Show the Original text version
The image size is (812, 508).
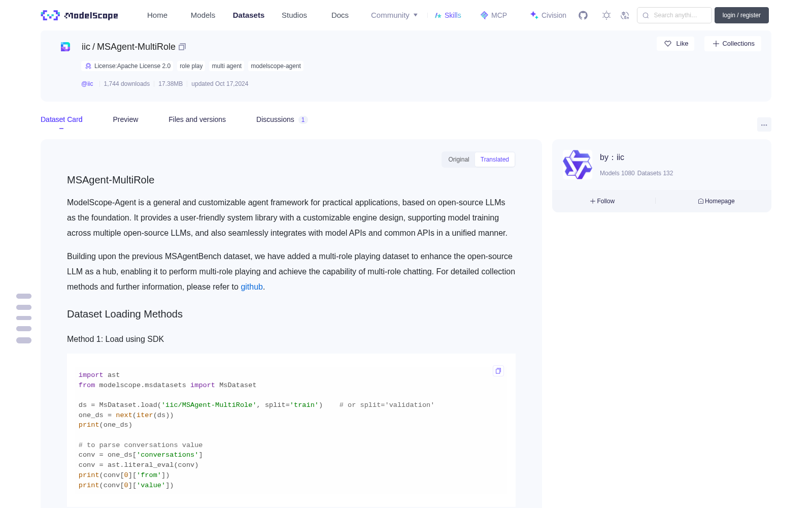click(x=459, y=160)
